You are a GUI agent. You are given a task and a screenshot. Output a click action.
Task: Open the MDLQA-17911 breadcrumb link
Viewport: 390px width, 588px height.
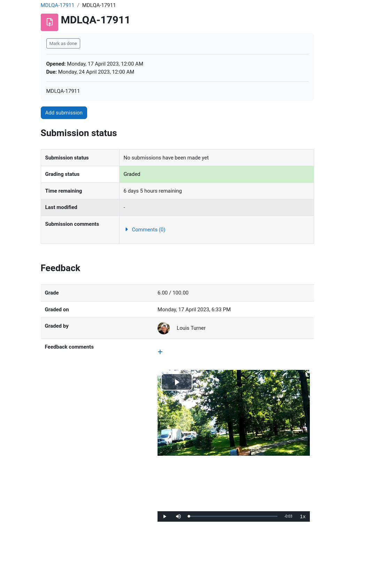click(x=58, y=5)
